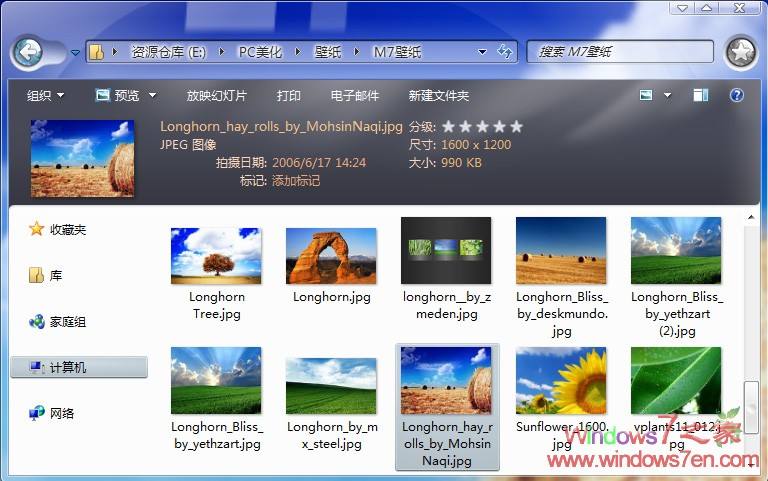The width and height of the screenshot is (768, 481).
Task: Select the Longhorn_by_mx_steel.jpg thumbnail
Action: (331, 386)
